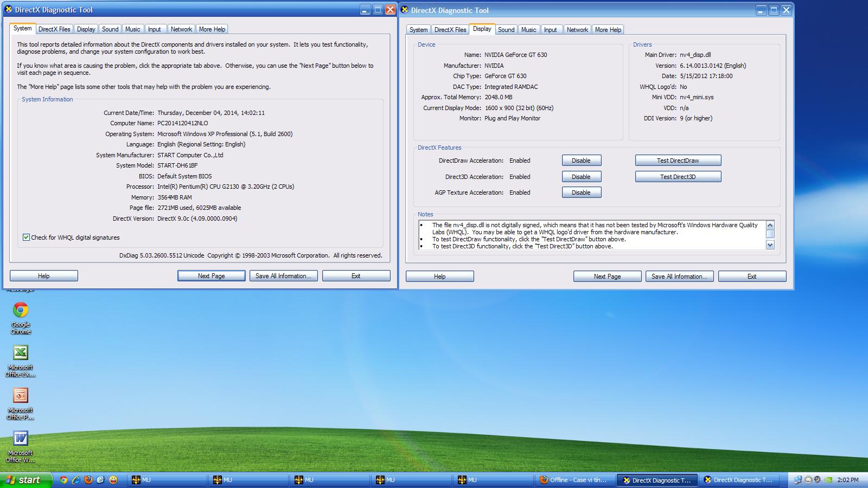Click the Notes scrollbar down arrow
This screenshot has height=488, width=868.
click(770, 245)
